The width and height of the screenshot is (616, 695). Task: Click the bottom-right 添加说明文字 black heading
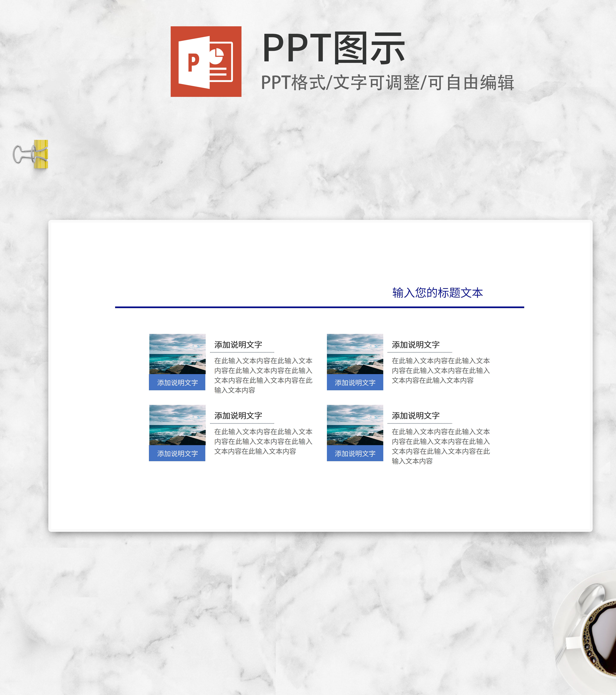click(x=416, y=416)
